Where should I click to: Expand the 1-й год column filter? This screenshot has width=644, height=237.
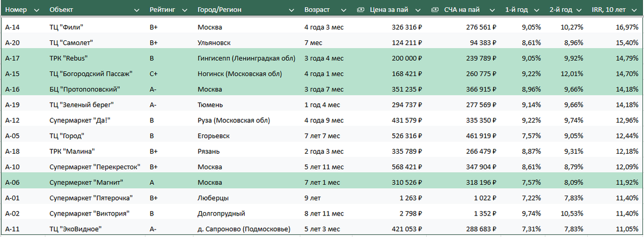coord(538,10)
